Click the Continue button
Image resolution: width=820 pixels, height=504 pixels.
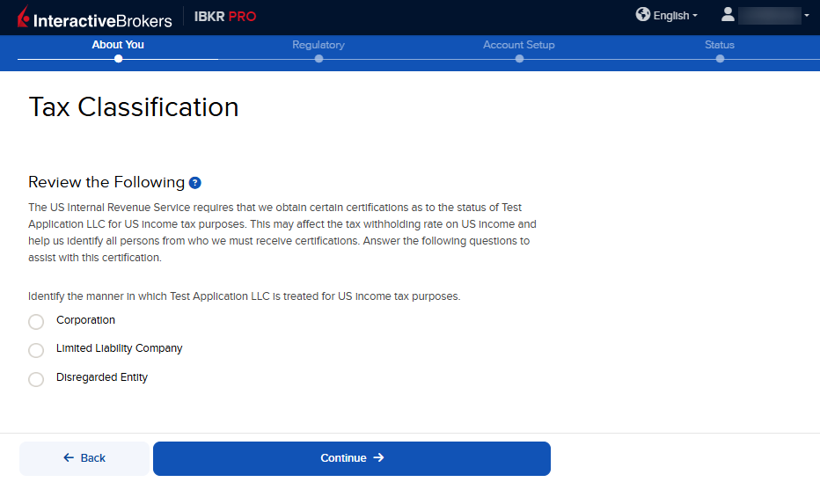352,458
